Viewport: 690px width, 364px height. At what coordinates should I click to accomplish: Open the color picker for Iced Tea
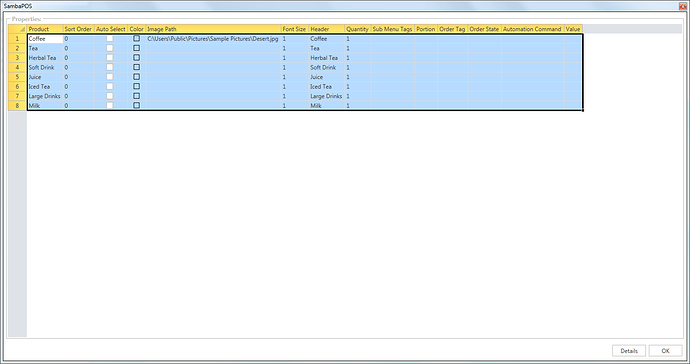pyautogui.click(x=136, y=87)
